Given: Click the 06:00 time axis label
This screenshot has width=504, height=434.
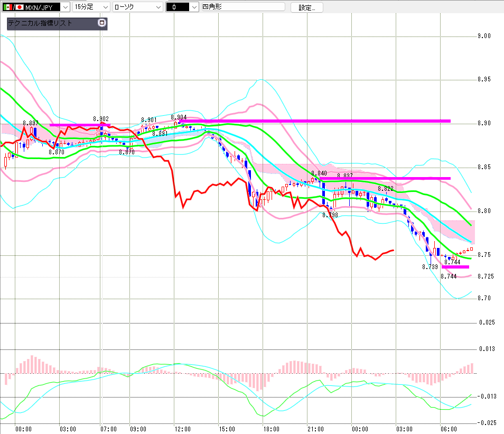Looking at the screenshot, I should (449, 429).
